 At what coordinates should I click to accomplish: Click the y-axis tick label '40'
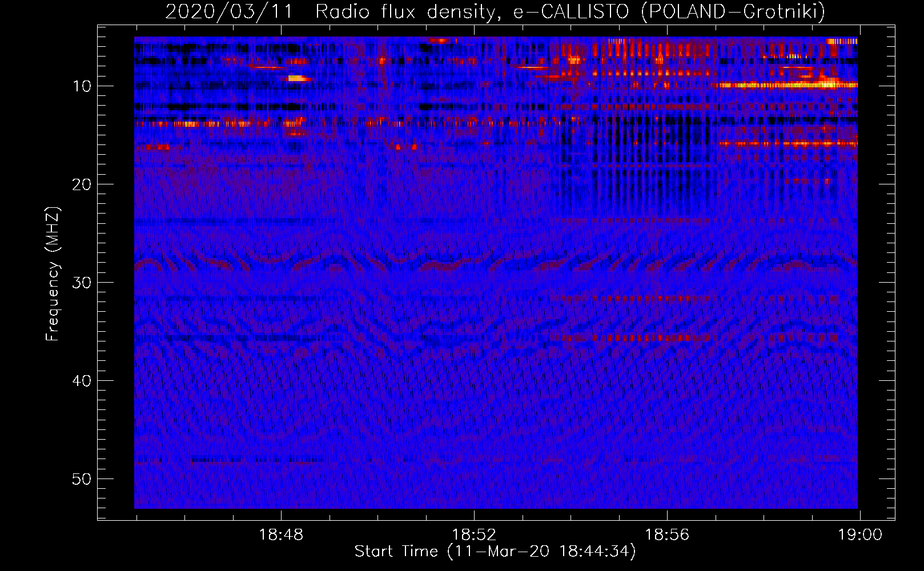tap(82, 381)
